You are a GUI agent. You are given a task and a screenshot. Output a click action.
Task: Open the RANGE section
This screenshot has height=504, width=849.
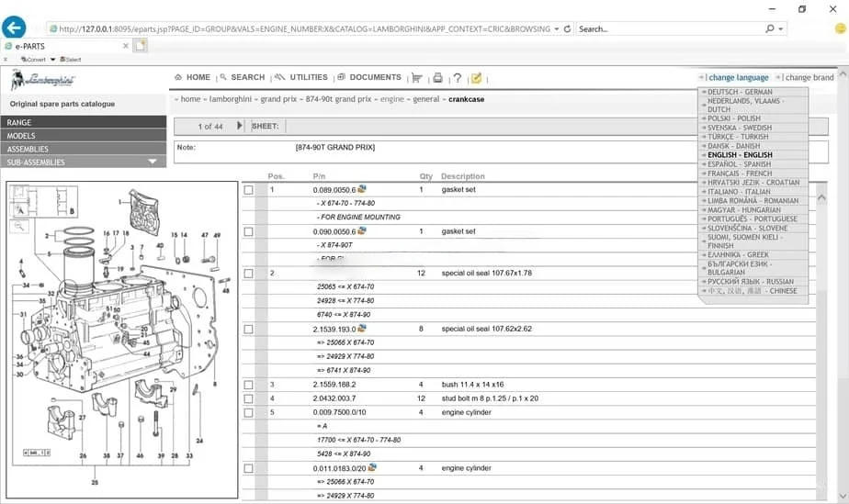click(x=84, y=122)
